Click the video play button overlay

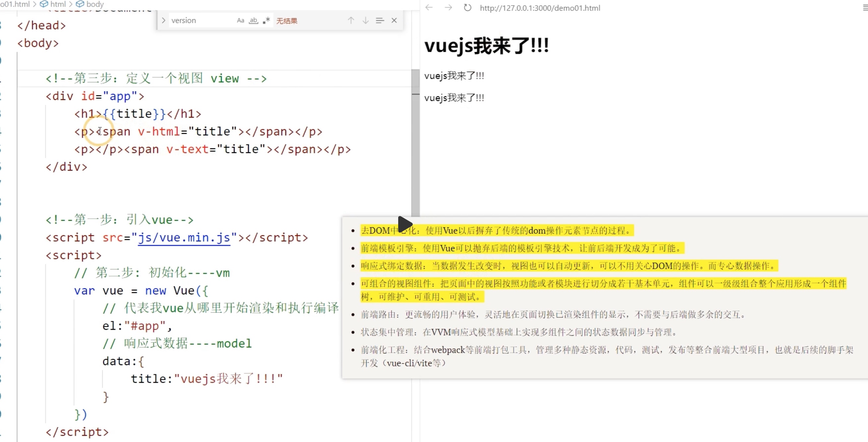pos(405,224)
